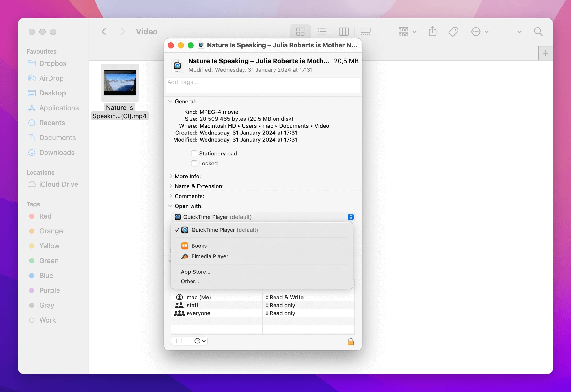Change mac (Me) privilege stepper
Viewport: 571px width, 392px height.
(267, 297)
